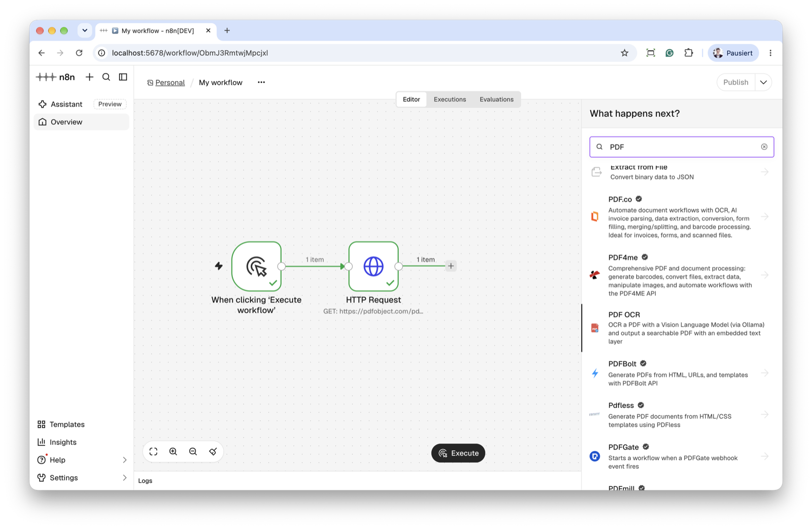The width and height of the screenshot is (812, 529).
Task: Expand the Publish dropdown arrow
Action: pyautogui.click(x=763, y=82)
